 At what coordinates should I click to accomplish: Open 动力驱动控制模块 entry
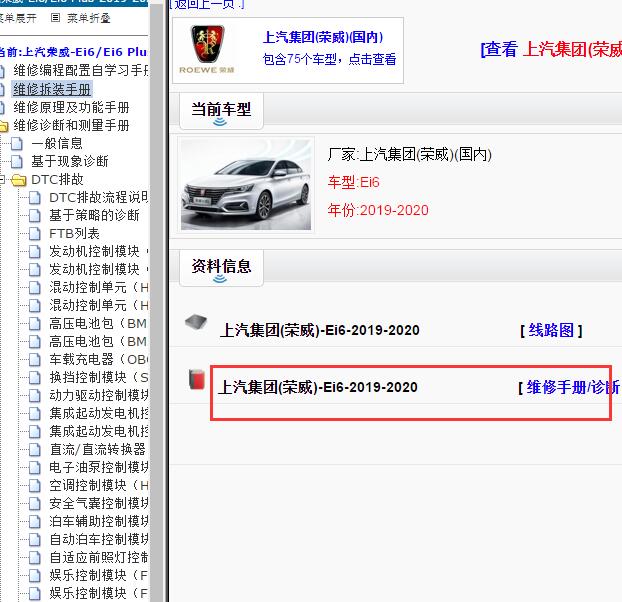(x=98, y=395)
